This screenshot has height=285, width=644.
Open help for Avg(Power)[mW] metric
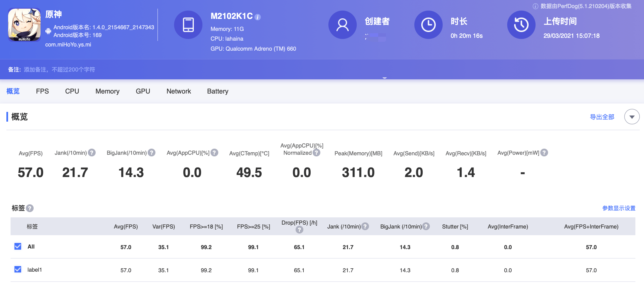coord(544,153)
